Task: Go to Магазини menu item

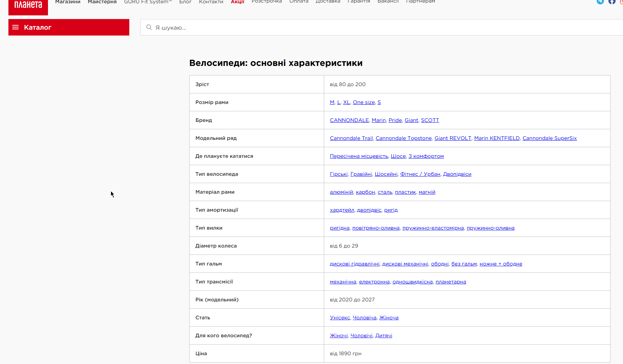Action: point(68,2)
